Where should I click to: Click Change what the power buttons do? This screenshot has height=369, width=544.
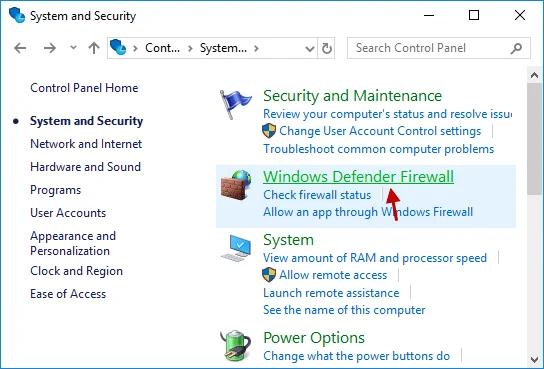(x=357, y=356)
